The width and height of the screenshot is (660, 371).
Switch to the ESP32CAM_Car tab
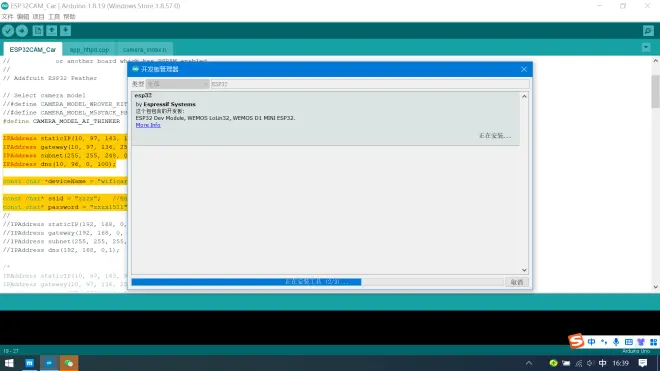(x=33, y=49)
